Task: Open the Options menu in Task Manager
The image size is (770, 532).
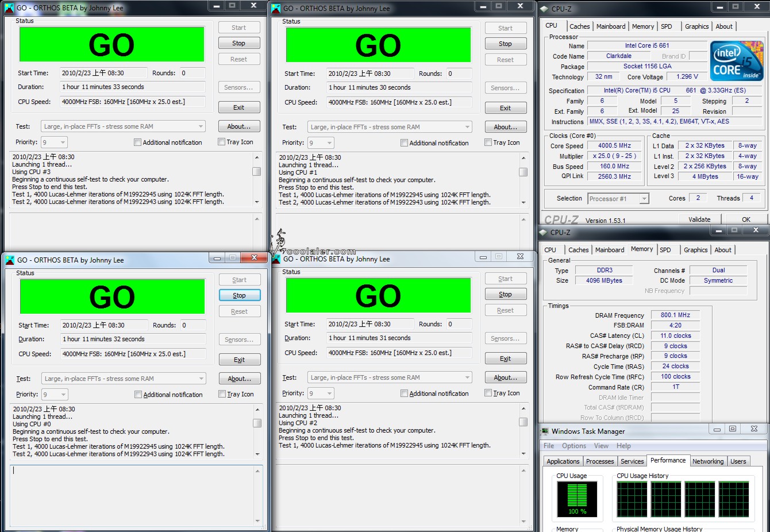Action: 574,446
